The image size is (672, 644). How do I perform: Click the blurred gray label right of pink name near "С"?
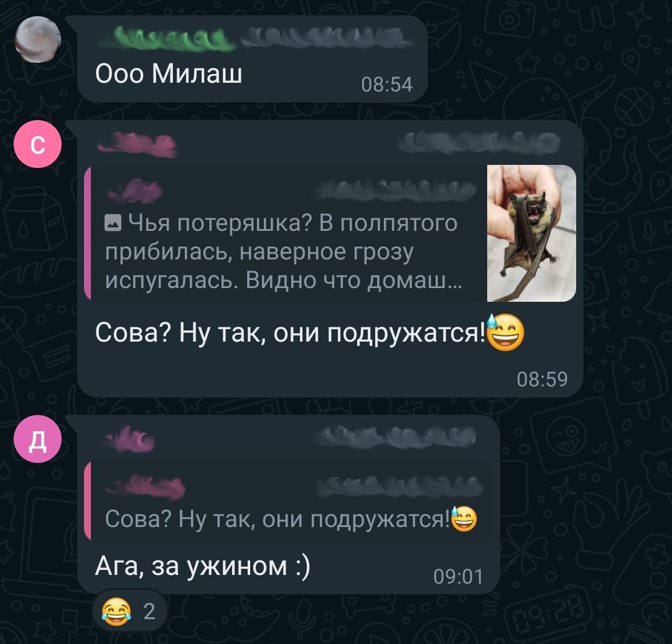479,142
